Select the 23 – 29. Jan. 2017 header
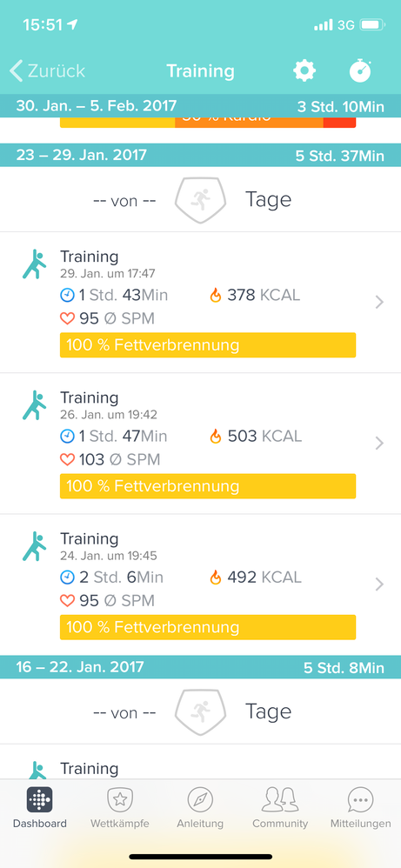 200,155
